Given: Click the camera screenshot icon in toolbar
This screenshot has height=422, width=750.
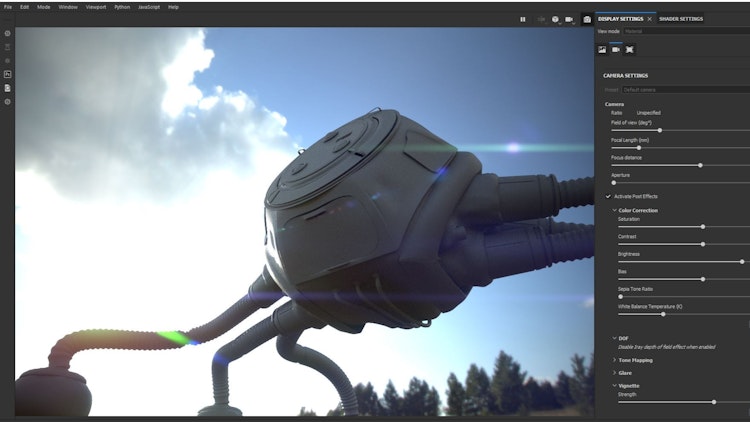Looking at the screenshot, I should (x=587, y=19).
